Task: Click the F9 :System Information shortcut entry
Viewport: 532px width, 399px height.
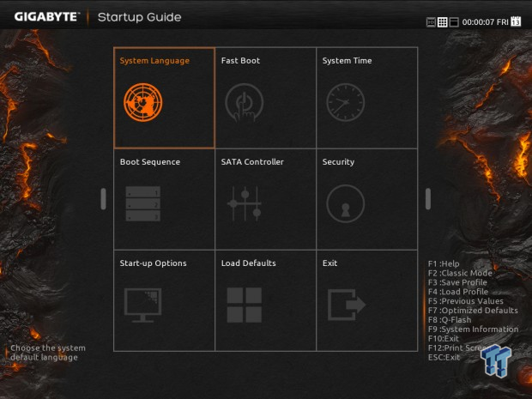Action: [x=473, y=329]
